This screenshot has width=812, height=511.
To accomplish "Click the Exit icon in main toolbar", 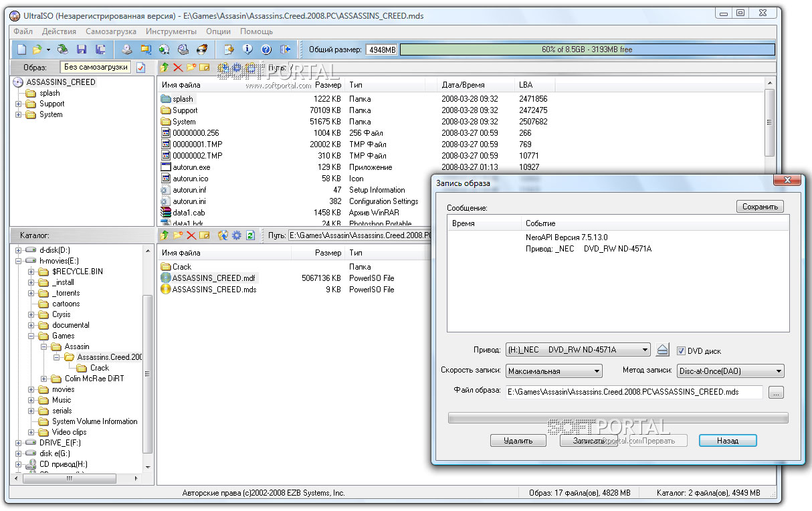I will pos(285,49).
